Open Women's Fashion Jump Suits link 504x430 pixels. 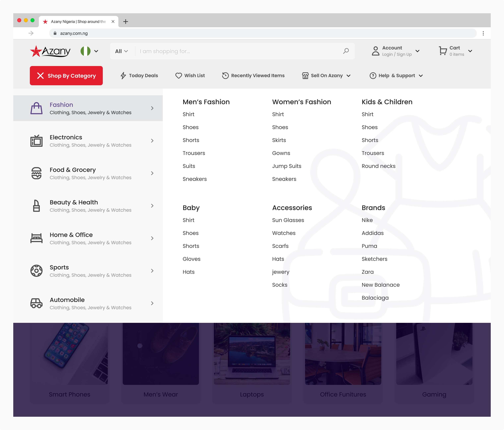286,166
